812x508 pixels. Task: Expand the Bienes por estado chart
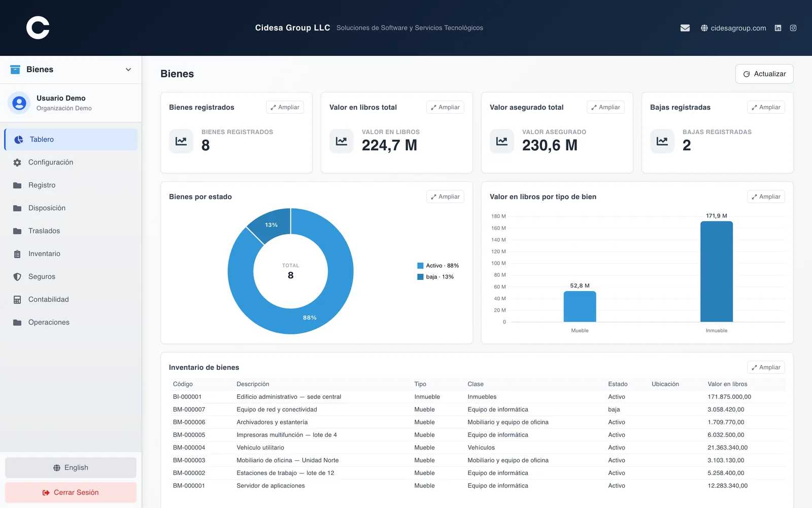point(445,197)
